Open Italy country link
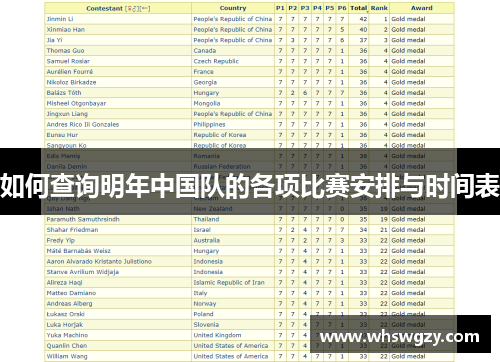 coord(200,293)
